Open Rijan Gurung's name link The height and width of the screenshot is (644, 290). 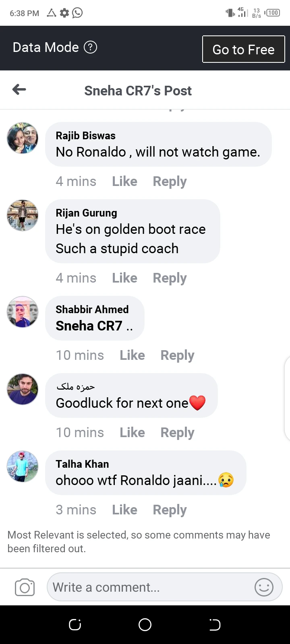click(x=86, y=213)
